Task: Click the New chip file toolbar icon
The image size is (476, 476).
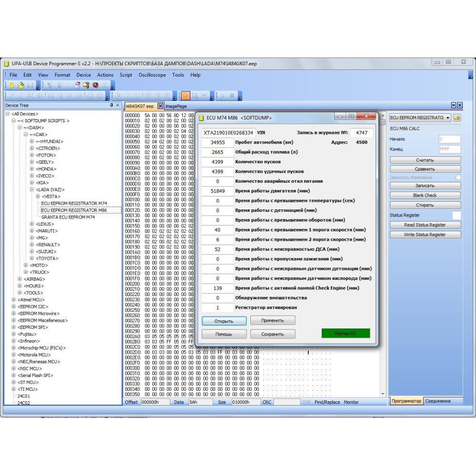Action: [x=11, y=85]
